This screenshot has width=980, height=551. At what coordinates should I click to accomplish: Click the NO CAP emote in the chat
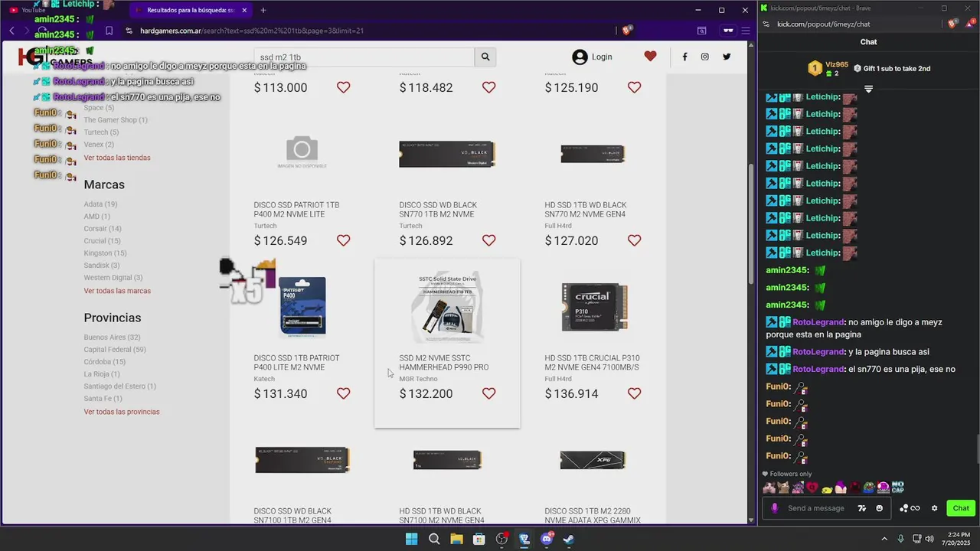click(897, 487)
